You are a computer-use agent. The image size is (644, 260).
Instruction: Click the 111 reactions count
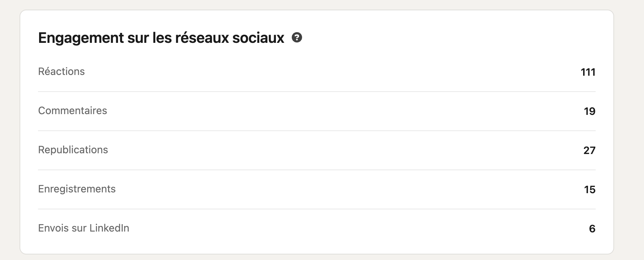point(588,72)
